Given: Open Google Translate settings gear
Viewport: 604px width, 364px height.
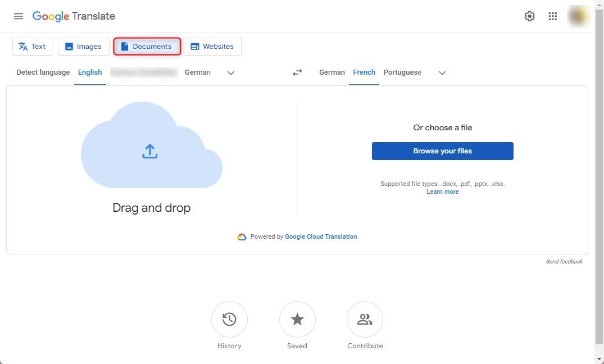Looking at the screenshot, I should click(x=529, y=16).
